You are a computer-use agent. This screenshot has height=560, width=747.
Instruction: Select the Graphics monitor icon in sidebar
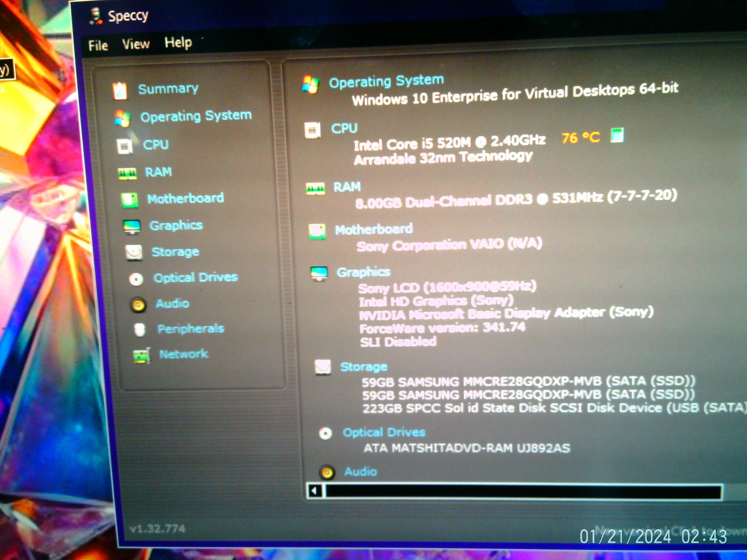(x=132, y=227)
